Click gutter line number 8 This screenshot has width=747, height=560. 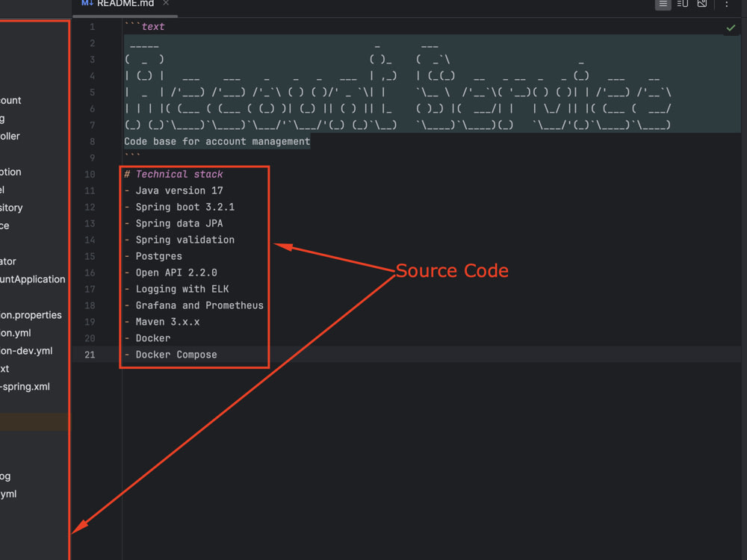[x=92, y=141]
